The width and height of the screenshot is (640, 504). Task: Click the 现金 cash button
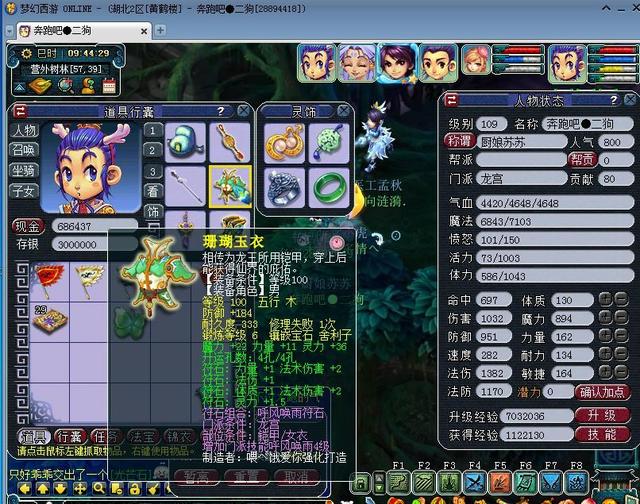(28, 226)
